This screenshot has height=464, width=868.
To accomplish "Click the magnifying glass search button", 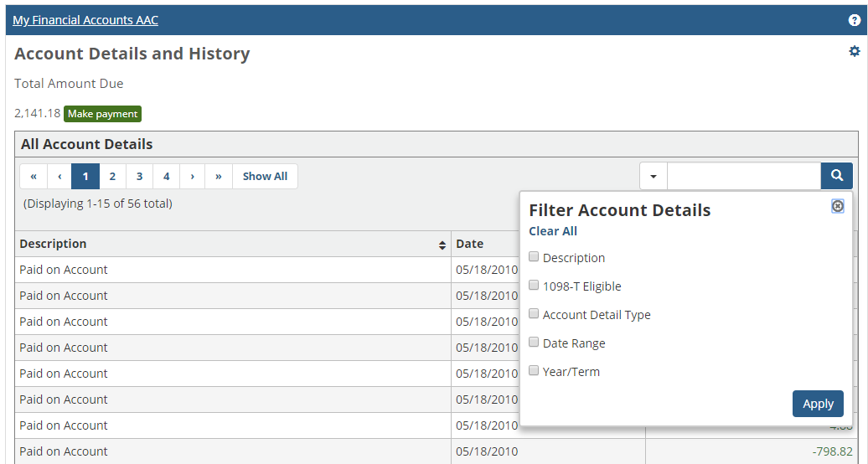I will point(836,176).
